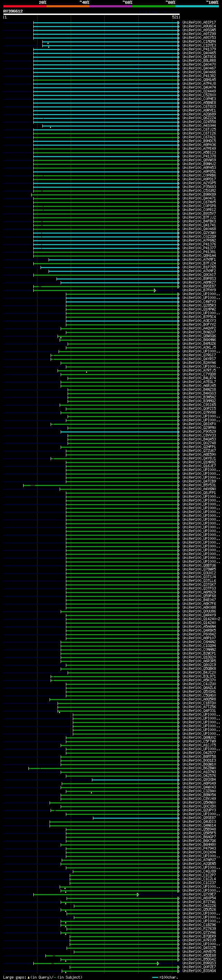Click the =100char. scale legend
Screen dimensions: 222x980
tap(164, 977)
